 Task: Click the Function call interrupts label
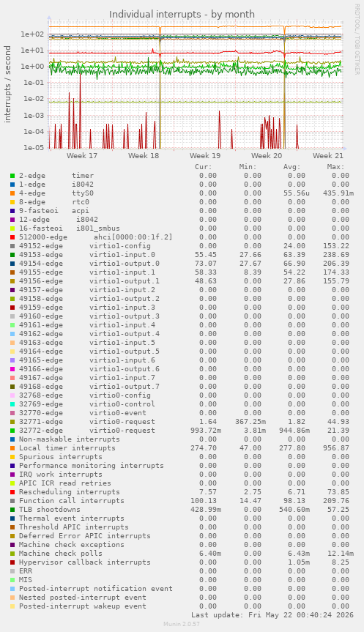coord(72,501)
